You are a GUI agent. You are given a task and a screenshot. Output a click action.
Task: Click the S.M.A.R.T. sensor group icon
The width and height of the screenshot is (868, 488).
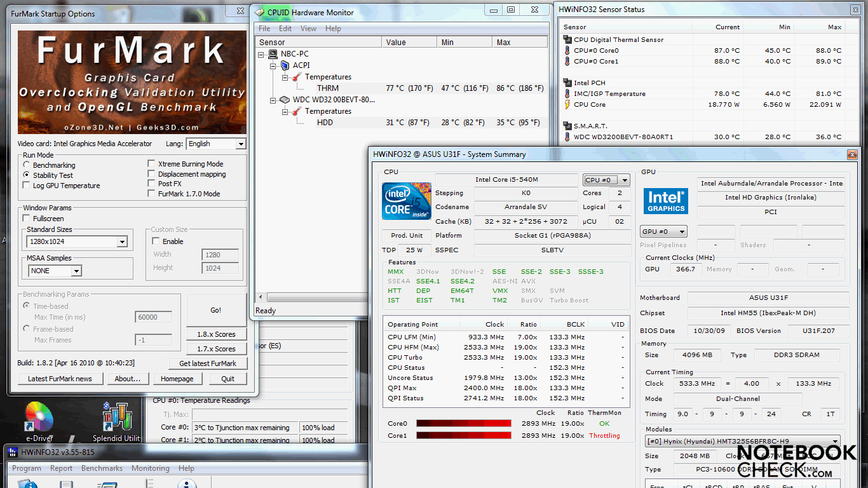coord(567,126)
